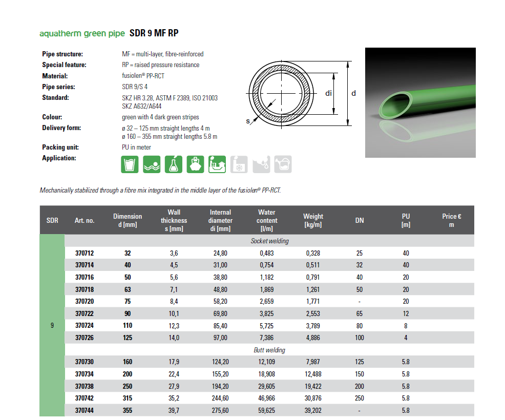Enable the SDR 9 series indicator cell

52,325
